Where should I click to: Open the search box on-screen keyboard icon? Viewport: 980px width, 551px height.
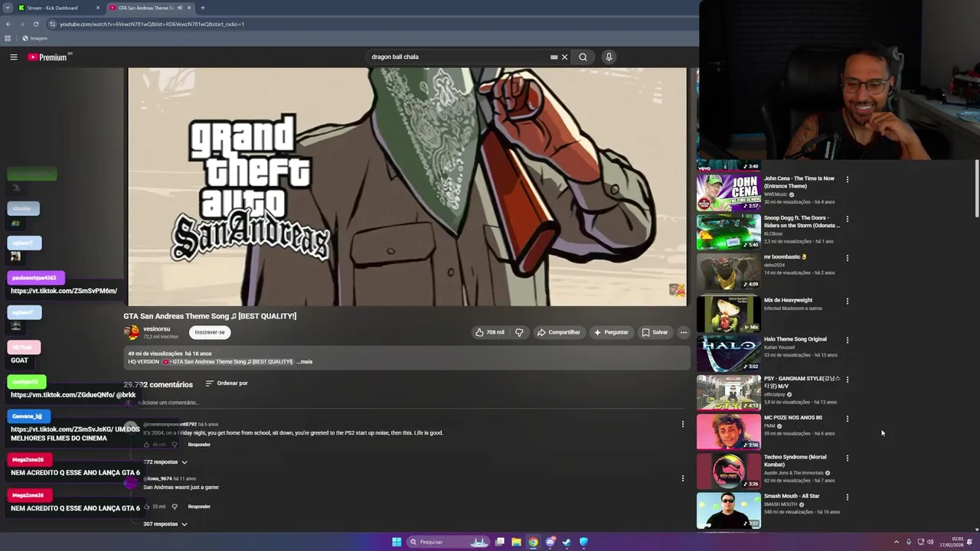pos(554,57)
